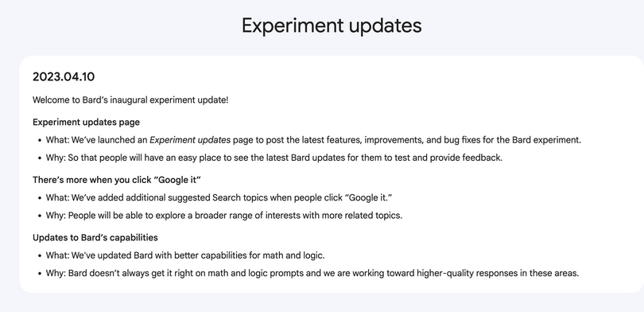Click the bullet starting "Why: So that people"

pyautogui.click(x=274, y=158)
